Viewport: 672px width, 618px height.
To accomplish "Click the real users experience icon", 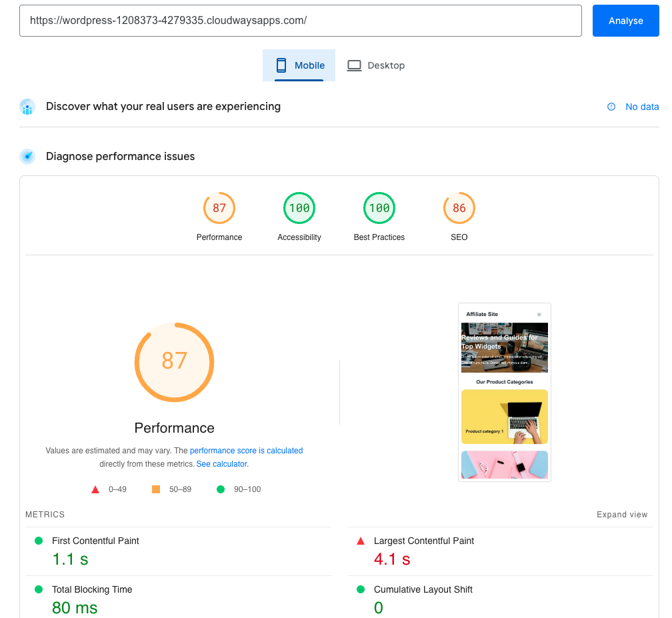I will [27, 107].
